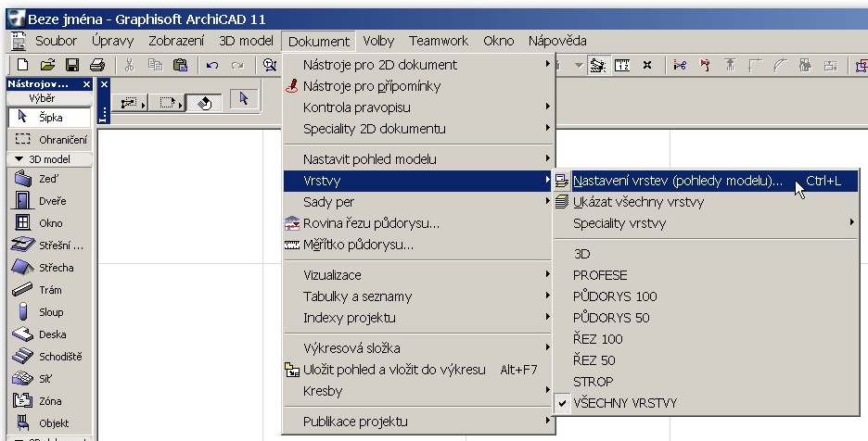The image size is (868, 441).
Task: Select the Dveře door tool
Action: (x=49, y=201)
